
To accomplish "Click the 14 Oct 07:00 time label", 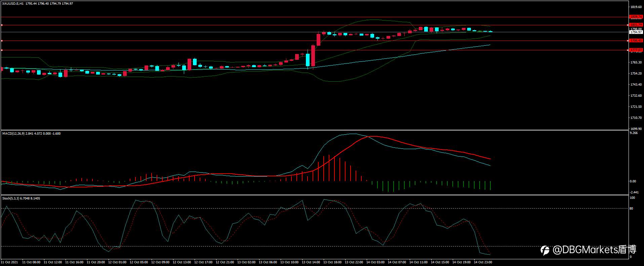I will pyautogui.click(x=397, y=262).
